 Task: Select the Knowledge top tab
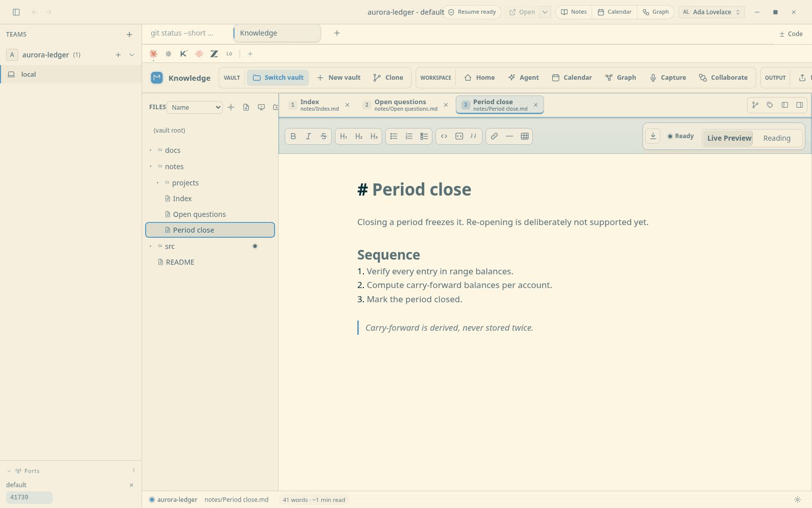pyautogui.click(x=277, y=33)
